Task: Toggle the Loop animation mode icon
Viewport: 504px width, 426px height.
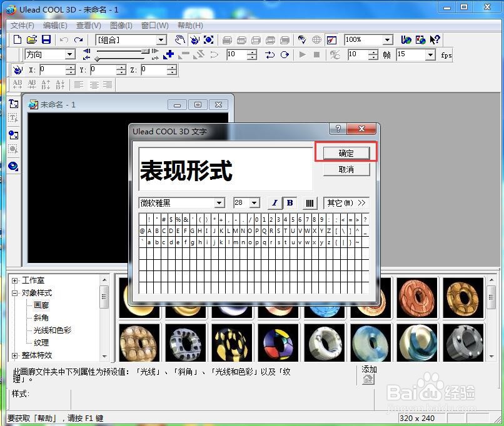Action: pyautogui.click(x=285, y=54)
